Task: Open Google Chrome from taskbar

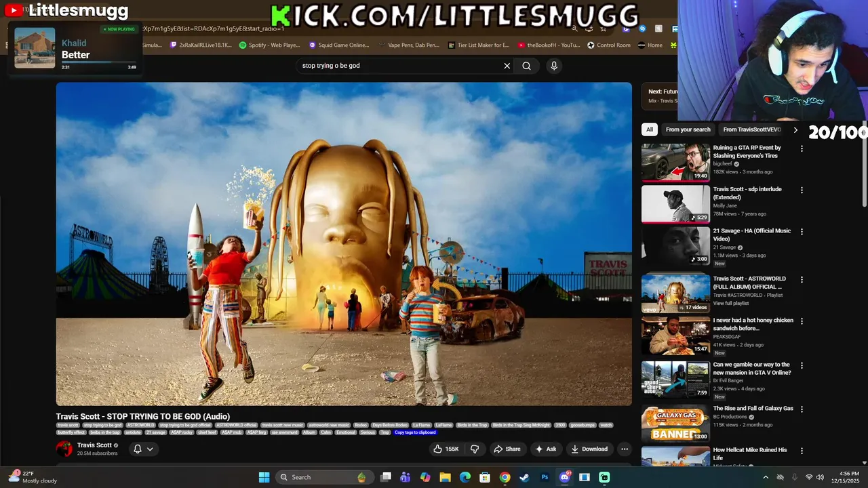Action: (505, 477)
